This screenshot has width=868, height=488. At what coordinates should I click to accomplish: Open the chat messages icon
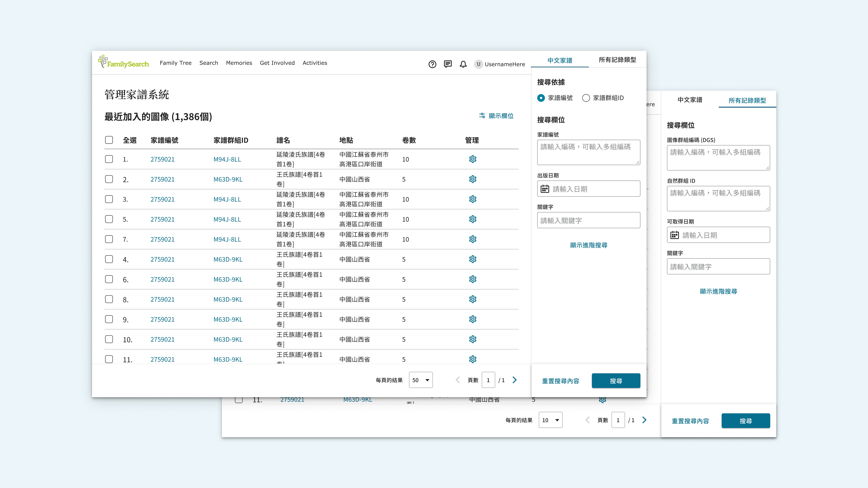pyautogui.click(x=448, y=64)
